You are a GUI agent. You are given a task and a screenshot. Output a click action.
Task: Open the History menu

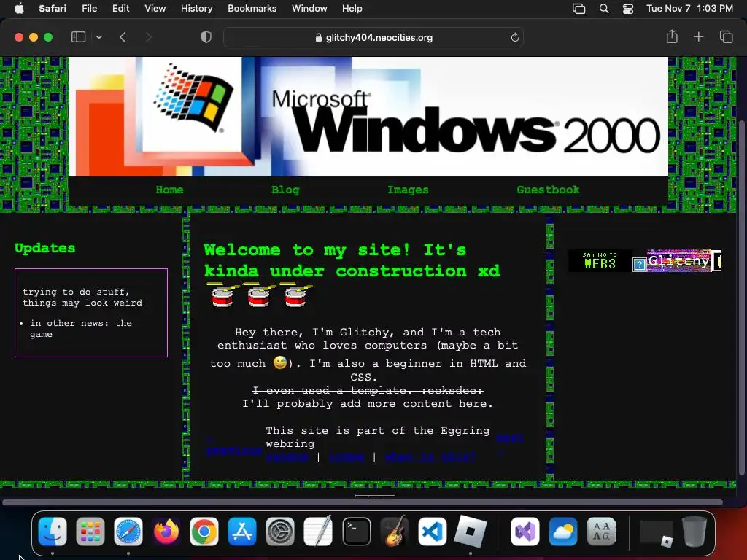pos(196,8)
